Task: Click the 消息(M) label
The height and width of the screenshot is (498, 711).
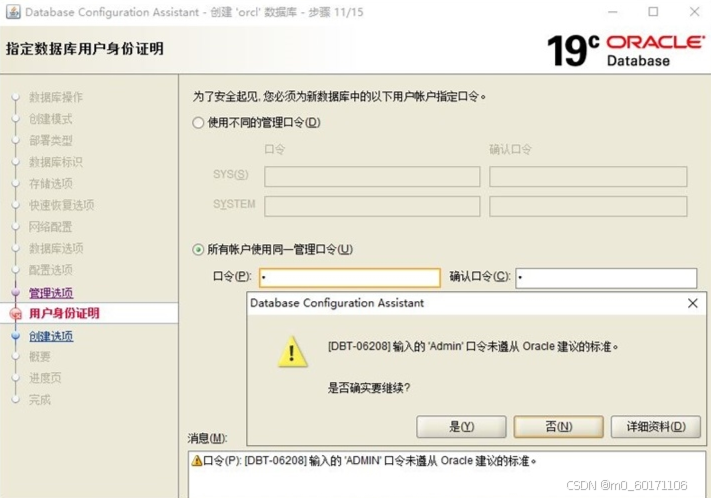Action: coord(207,438)
